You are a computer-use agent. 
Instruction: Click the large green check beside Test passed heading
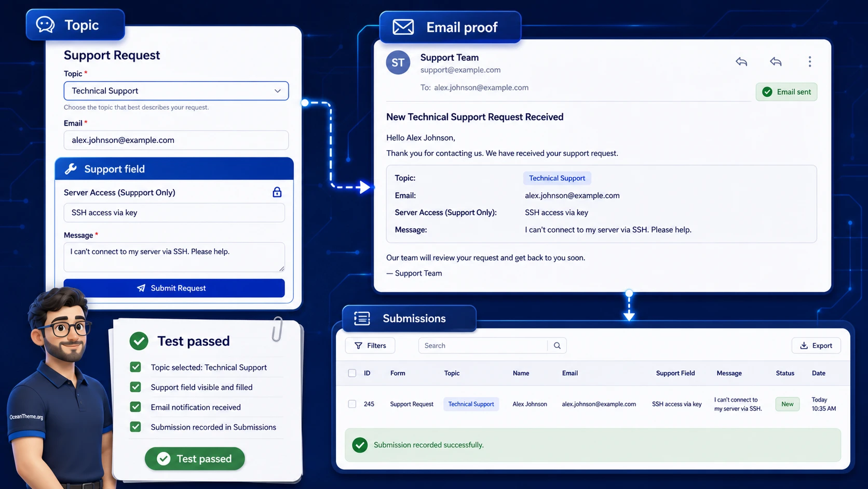pos(139,341)
